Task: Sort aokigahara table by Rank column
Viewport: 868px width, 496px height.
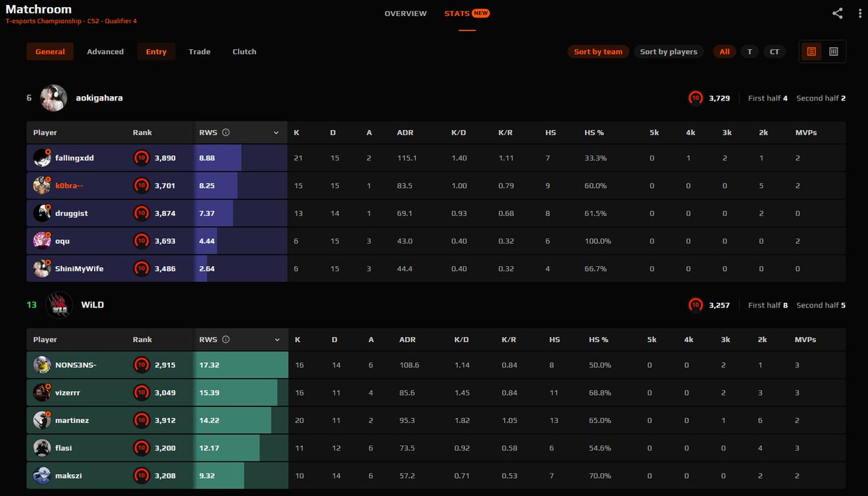Action: (142, 133)
